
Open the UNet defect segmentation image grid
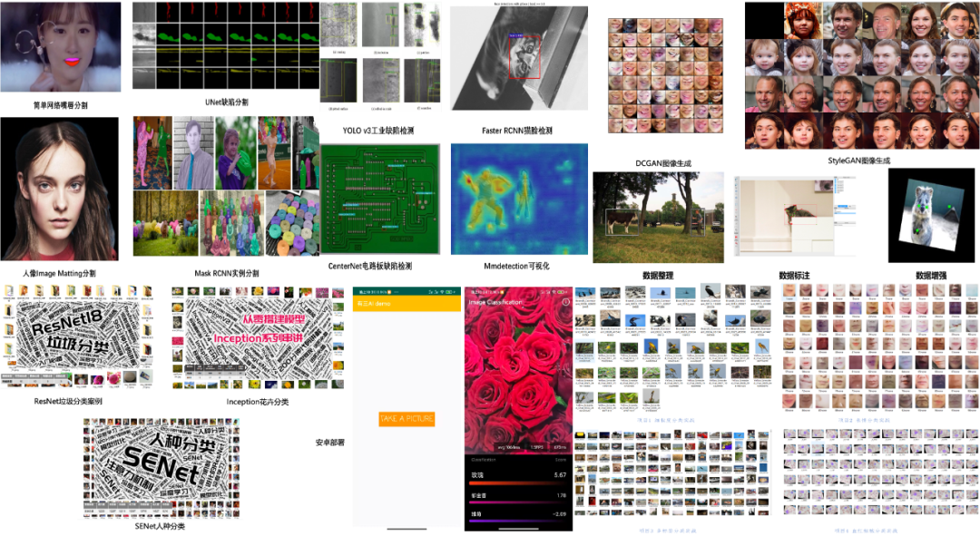point(226,45)
